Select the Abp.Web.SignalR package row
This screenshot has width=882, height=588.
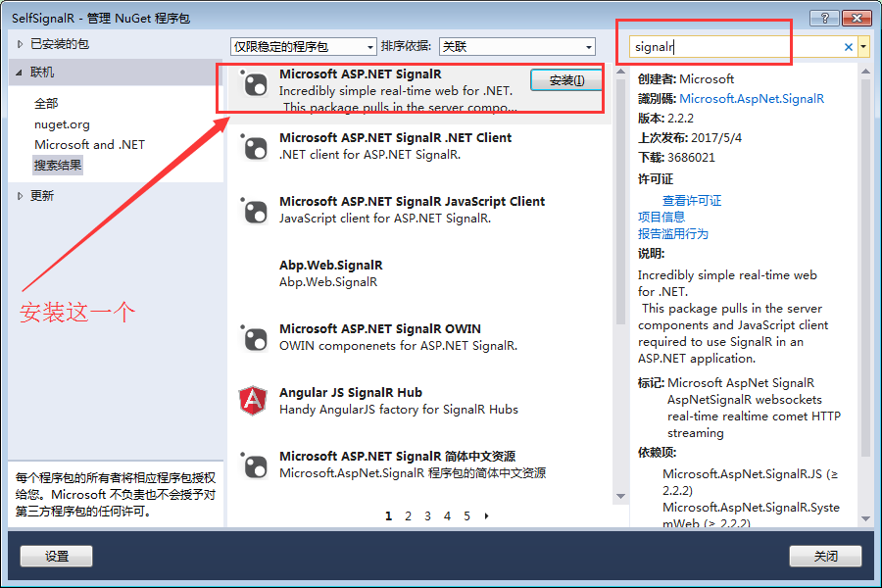click(419, 273)
